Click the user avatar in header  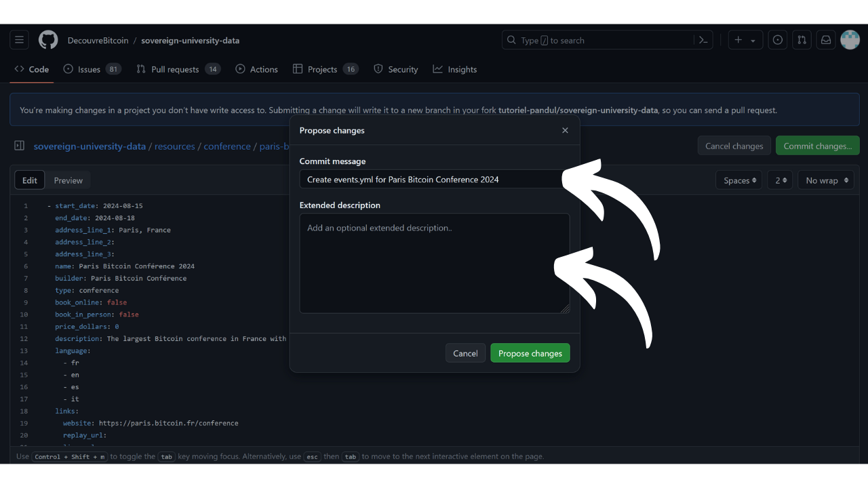(x=850, y=40)
